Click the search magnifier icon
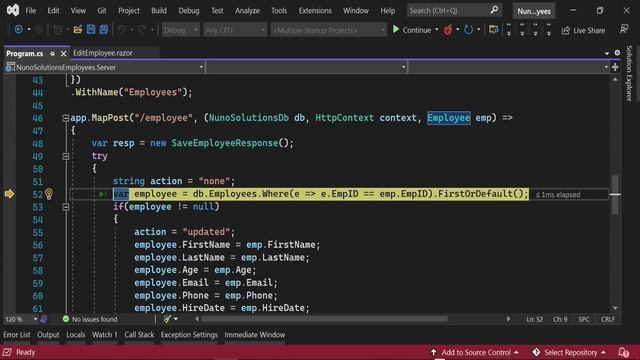Screen dimensions: 640x360 (x=494, y=10)
